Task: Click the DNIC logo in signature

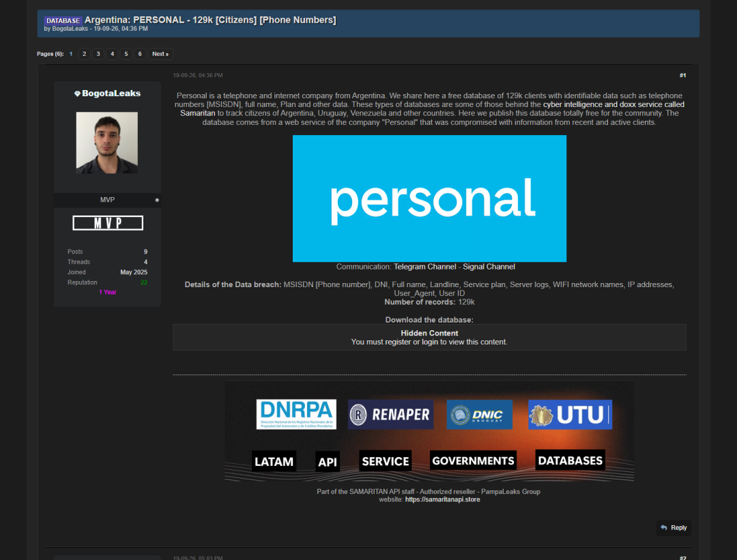Action: 480,414
